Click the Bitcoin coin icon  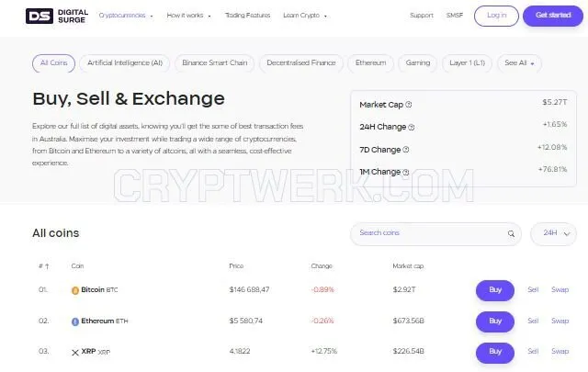coord(75,290)
